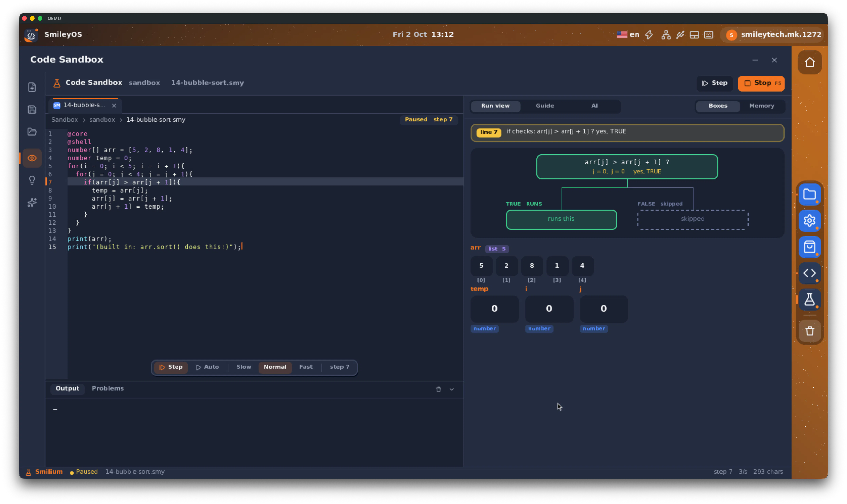Screen dimensions: 847x504
Task: Open the code brackets dock icon
Action: 810,273
